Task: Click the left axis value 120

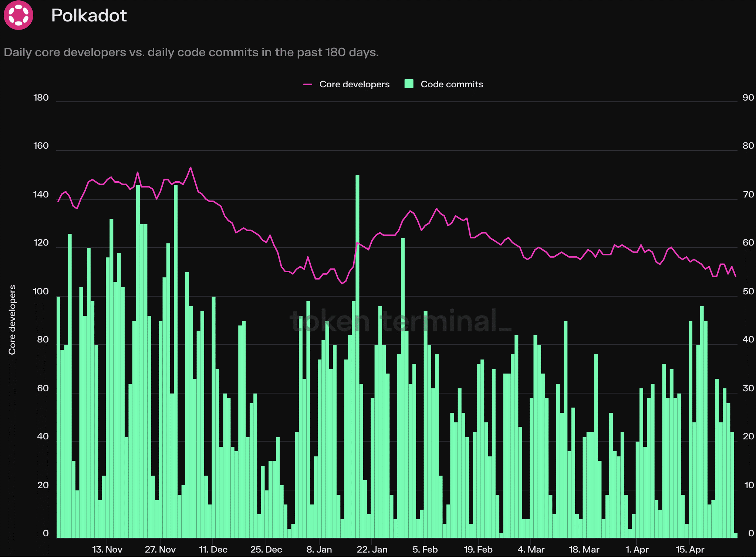Action: point(41,243)
